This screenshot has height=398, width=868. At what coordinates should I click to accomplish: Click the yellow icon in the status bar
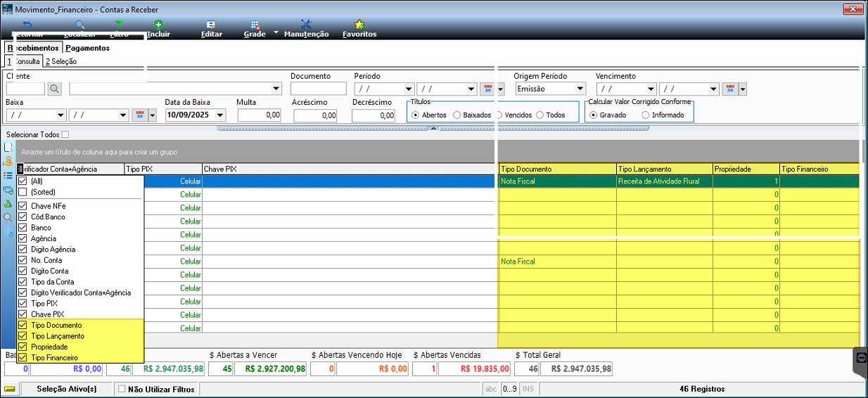[10, 389]
